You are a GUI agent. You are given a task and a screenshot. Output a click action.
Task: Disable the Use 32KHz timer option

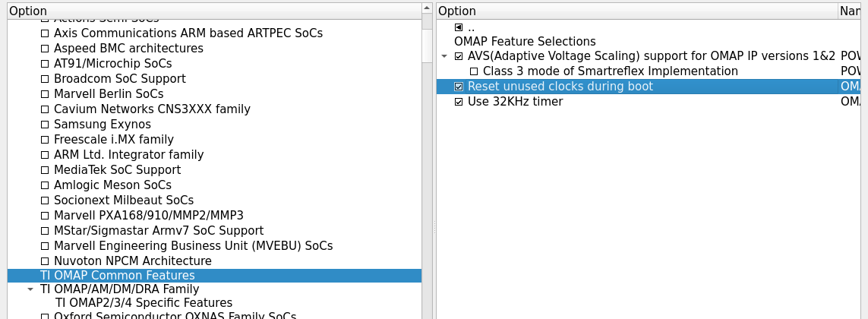point(459,102)
